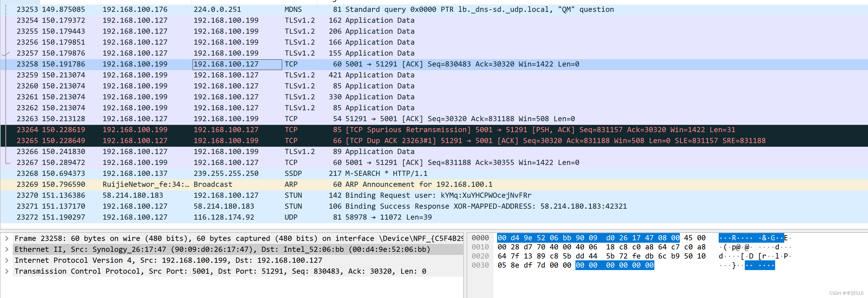Select the TCP Spurious Retransmission packet 23264

[x=434, y=130]
